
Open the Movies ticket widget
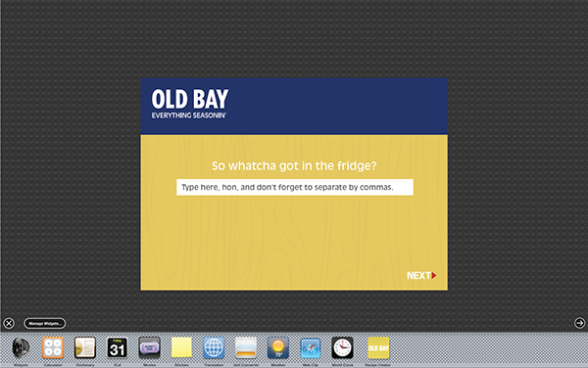point(150,347)
